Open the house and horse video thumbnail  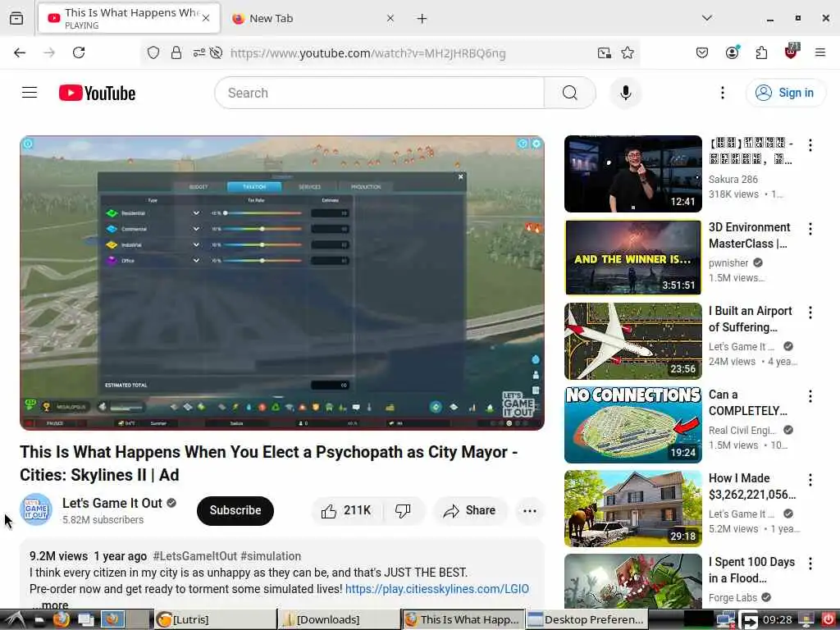[632, 508]
